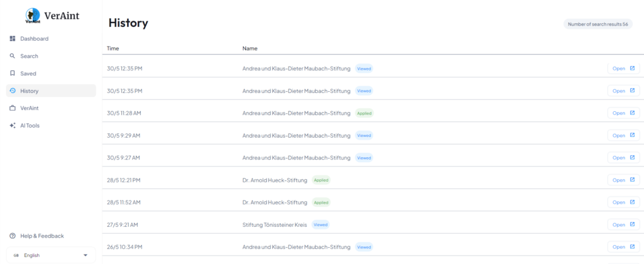Open the language selector showing English
Viewport: 644px width, 264px height.
click(50, 255)
